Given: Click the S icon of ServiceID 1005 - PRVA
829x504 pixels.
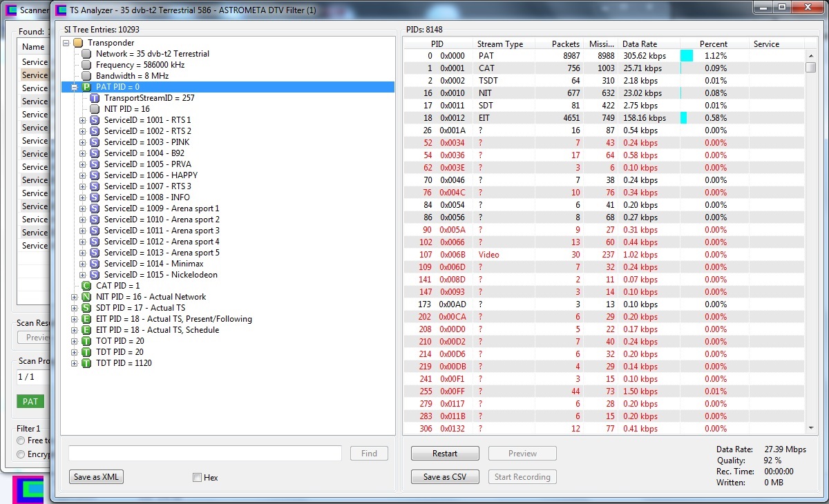Looking at the screenshot, I should coord(95,164).
